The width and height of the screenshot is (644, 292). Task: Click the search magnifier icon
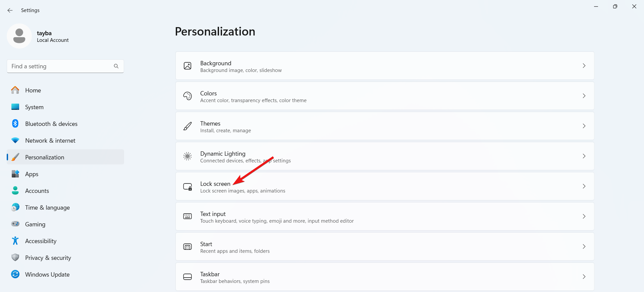116,66
